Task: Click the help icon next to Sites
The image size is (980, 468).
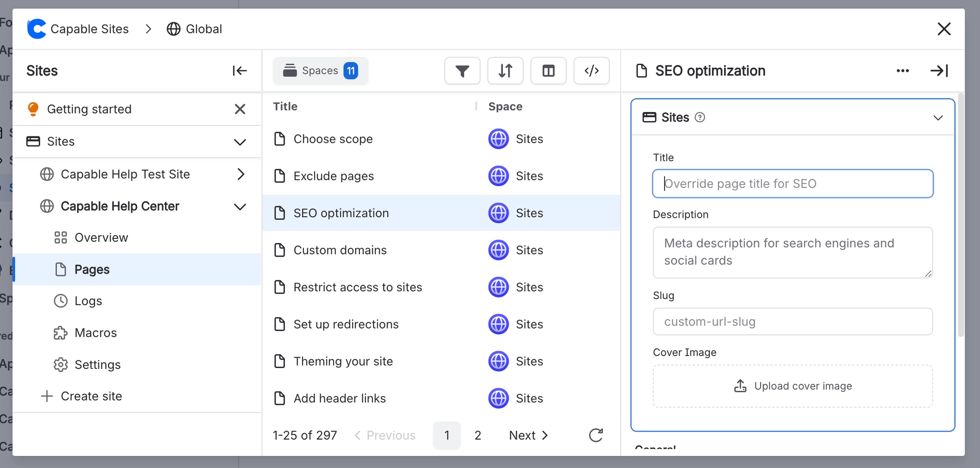Action: coord(700,117)
